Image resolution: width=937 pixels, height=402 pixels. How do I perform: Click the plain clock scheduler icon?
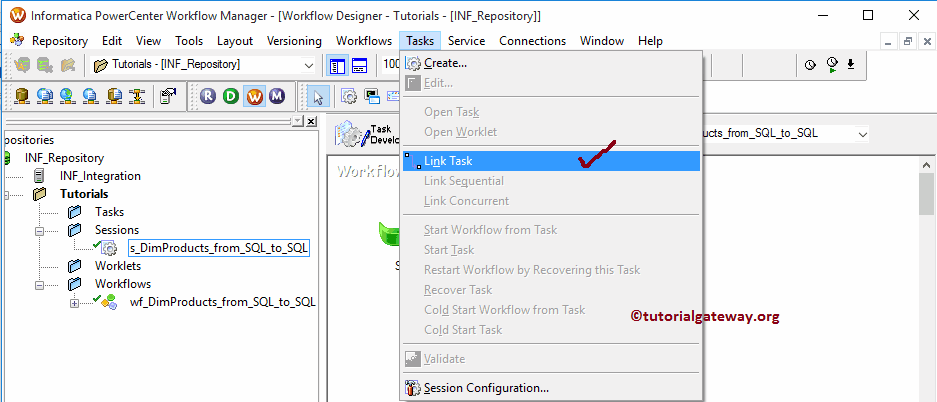click(x=810, y=65)
